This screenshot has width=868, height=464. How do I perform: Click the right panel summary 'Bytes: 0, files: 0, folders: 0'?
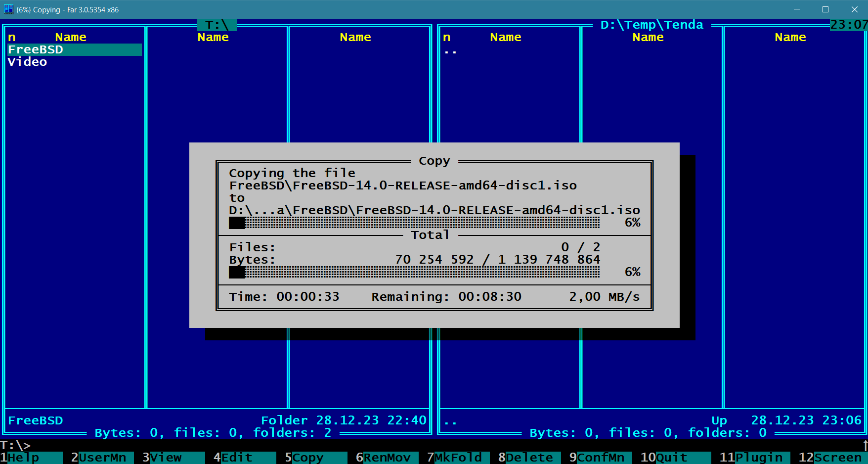648,433
